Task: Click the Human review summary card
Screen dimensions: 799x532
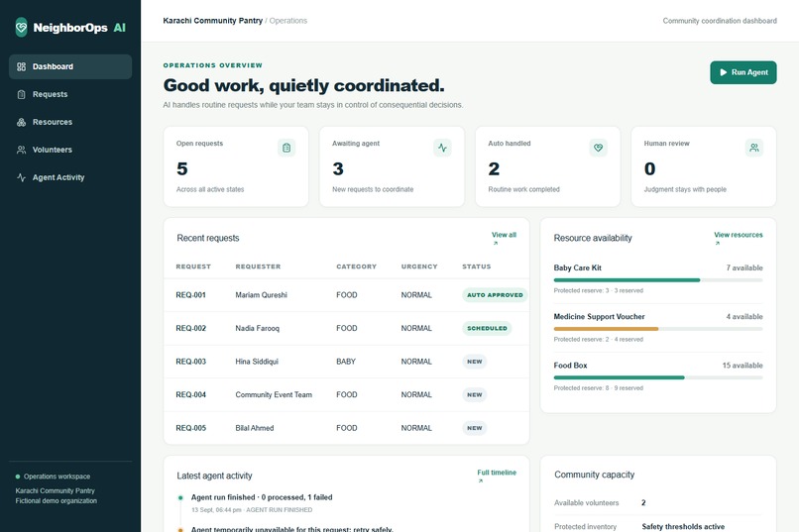Action: 704,166
